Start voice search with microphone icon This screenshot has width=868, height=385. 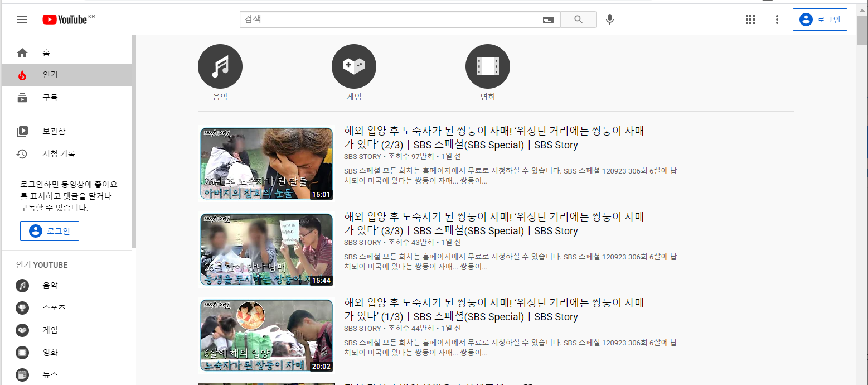click(610, 20)
